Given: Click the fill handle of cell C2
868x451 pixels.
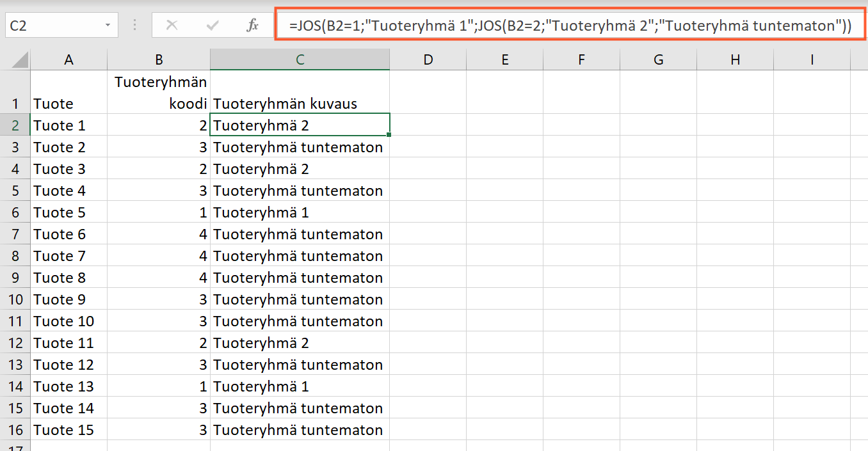Looking at the screenshot, I should (x=389, y=134).
